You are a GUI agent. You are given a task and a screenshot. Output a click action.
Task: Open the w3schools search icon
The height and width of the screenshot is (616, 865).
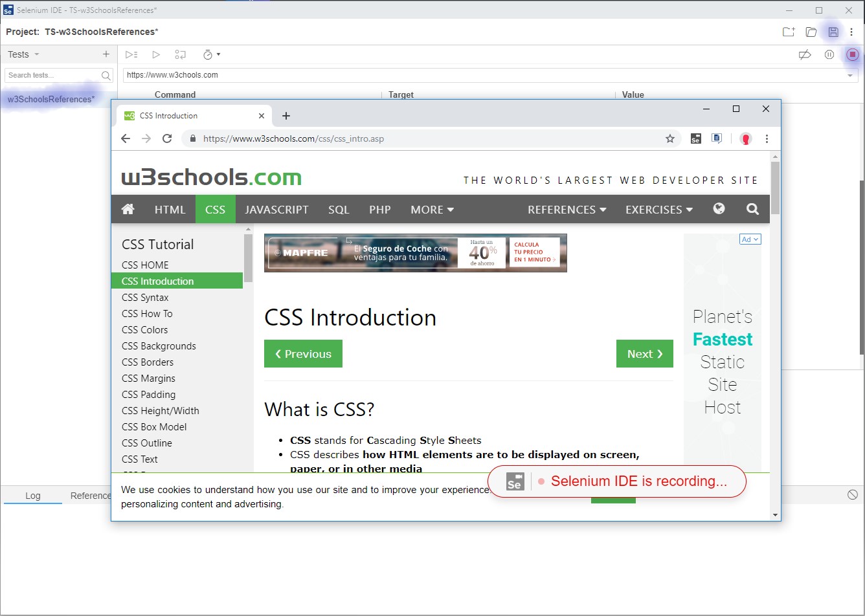point(752,209)
